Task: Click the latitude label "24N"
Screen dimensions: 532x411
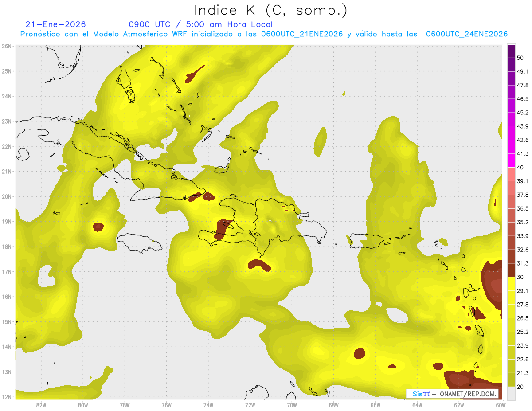Action: (7, 96)
